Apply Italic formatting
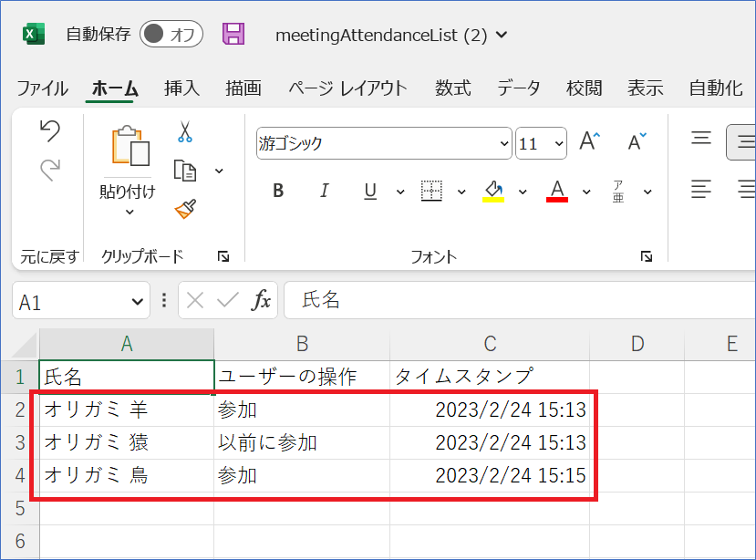 click(x=324, y=191)
